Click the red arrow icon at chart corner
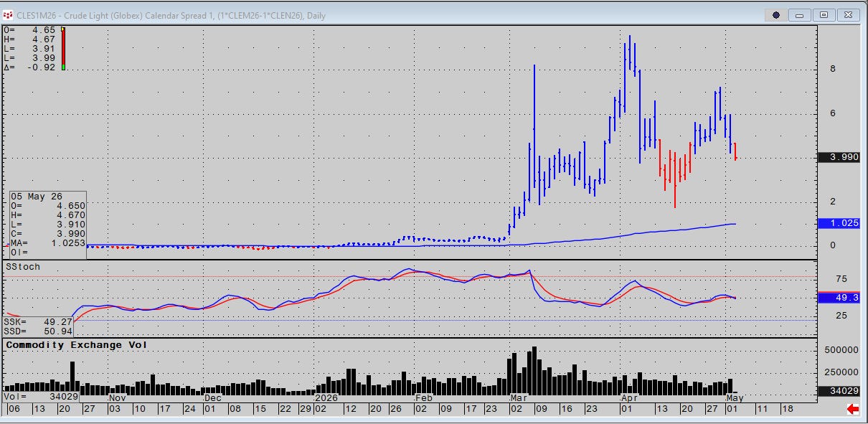868x424 pixels. point(853,409)
